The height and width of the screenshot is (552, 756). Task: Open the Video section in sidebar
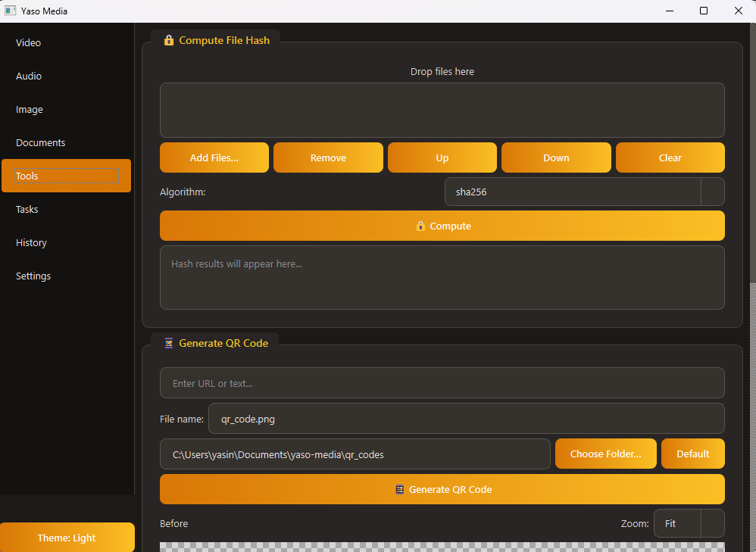coord(66,43)
